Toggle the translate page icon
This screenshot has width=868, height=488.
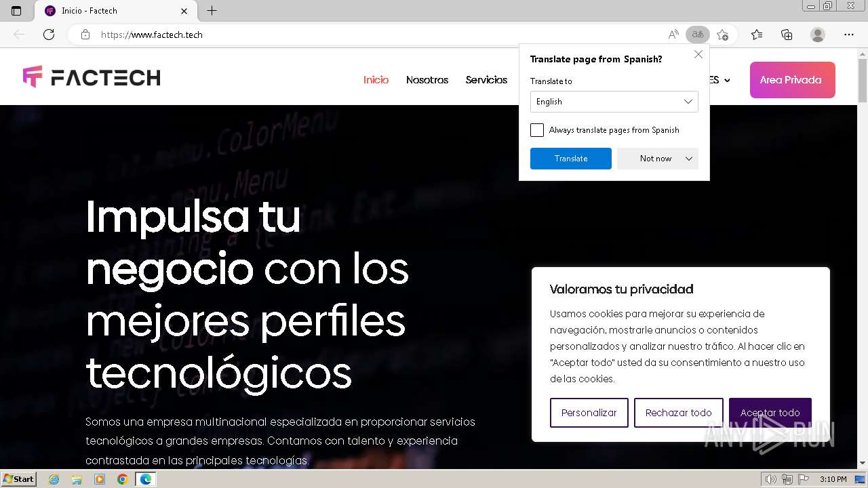tap(698, 35)
